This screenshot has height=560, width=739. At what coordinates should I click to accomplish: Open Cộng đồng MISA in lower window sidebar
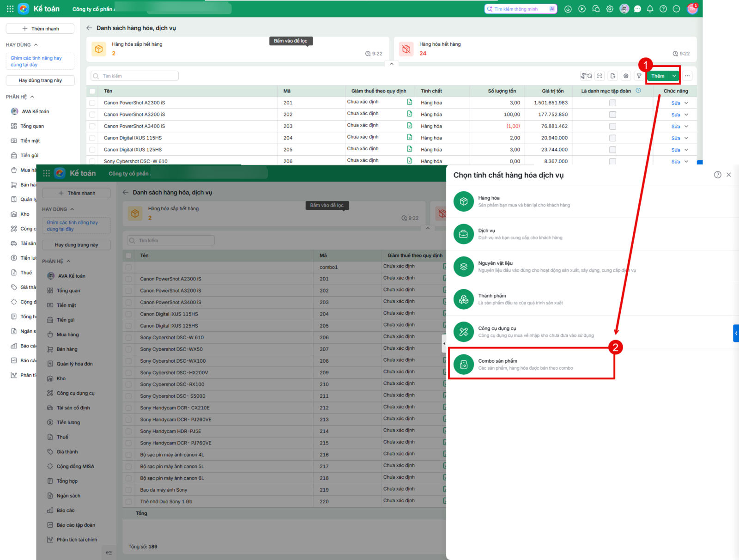(x=71, y=467)
